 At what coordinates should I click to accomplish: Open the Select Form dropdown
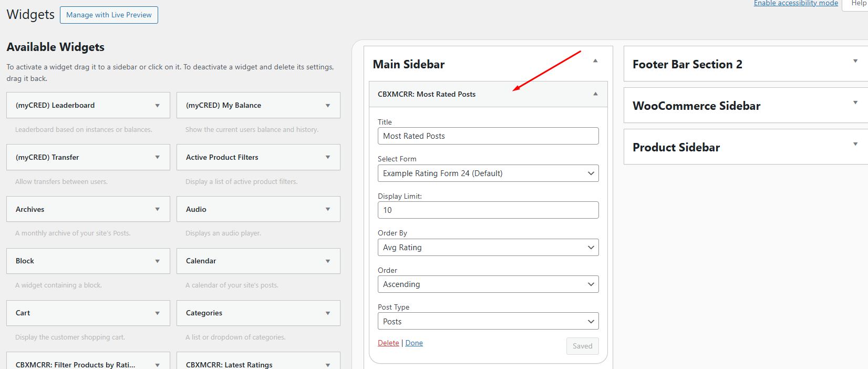coord(488,173)
